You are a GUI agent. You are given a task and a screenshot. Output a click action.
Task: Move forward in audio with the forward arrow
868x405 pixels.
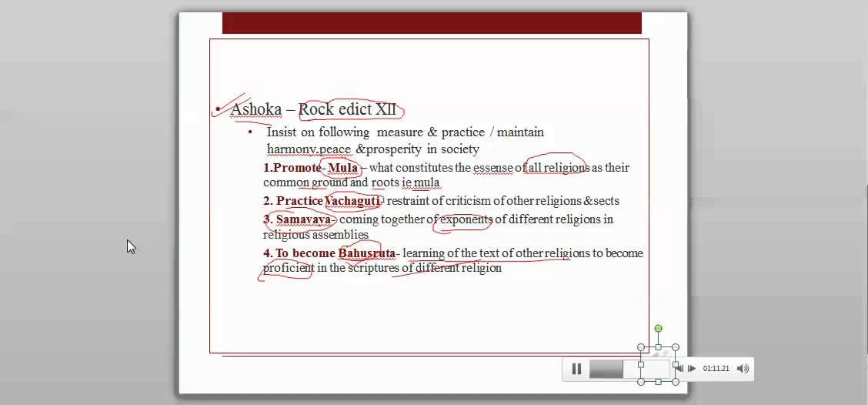click(x=692, y=369)
